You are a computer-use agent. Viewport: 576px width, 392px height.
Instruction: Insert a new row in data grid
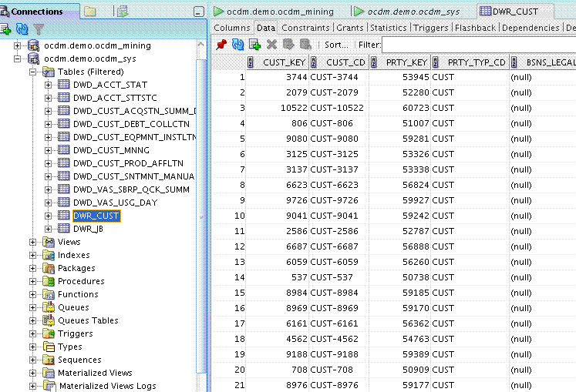(255, 45)
